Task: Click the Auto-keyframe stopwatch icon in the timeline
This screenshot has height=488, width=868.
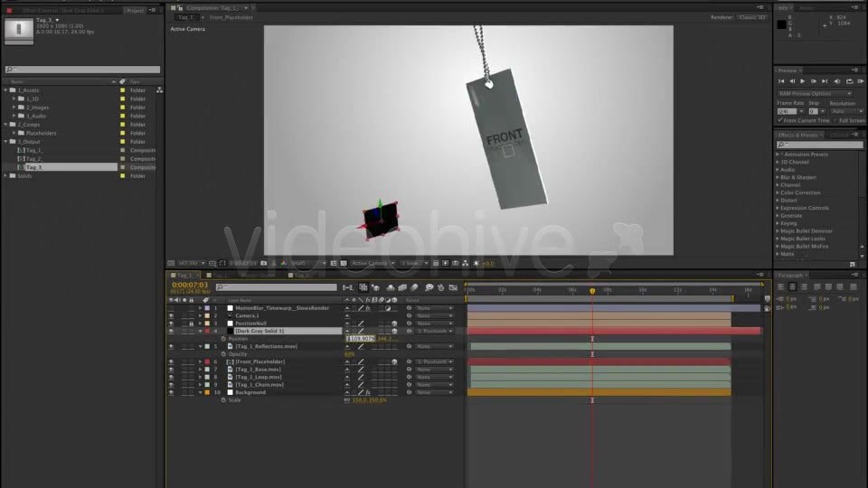Action: 440,287
